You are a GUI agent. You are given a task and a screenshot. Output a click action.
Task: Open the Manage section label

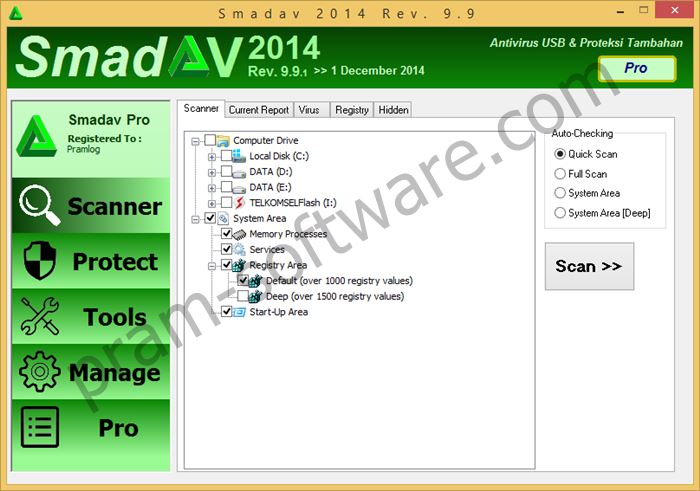pos(115,373)
